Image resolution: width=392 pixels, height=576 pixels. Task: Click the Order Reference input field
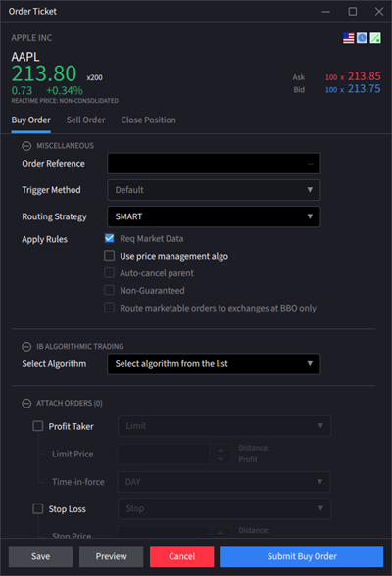click(x=214, y=164)
